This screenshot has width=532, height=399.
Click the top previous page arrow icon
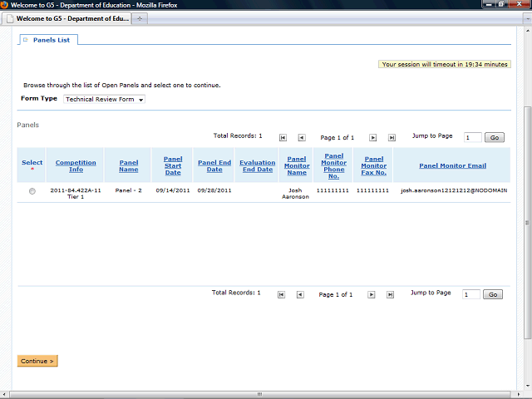[x=301, y=138]
